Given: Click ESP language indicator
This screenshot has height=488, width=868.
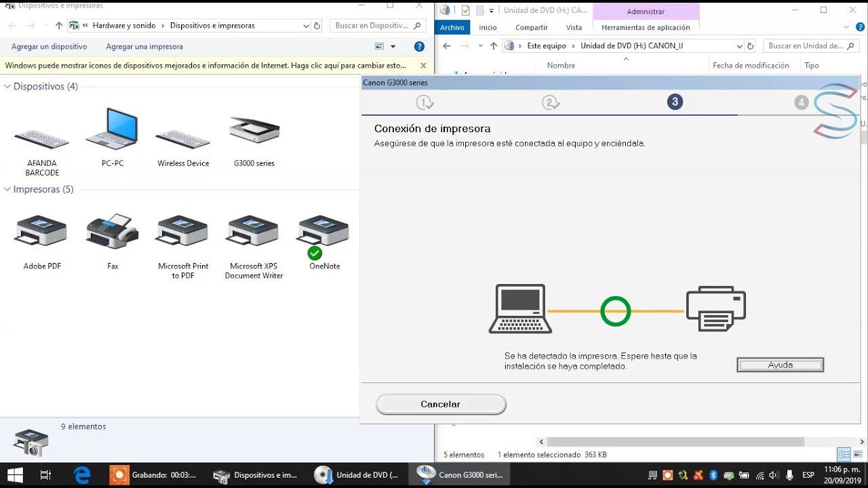Looking at the screenshot, I should pyautogui.click(x=808, y=475).
